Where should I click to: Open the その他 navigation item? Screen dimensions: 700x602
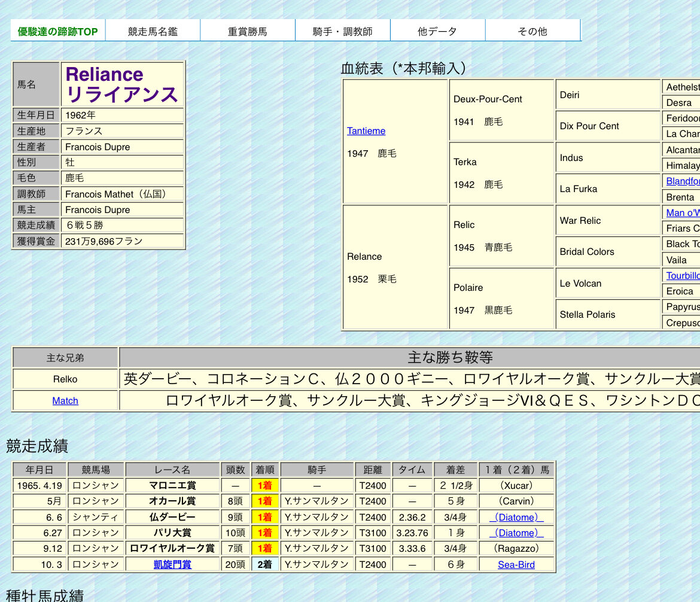(x=532, y=31)
